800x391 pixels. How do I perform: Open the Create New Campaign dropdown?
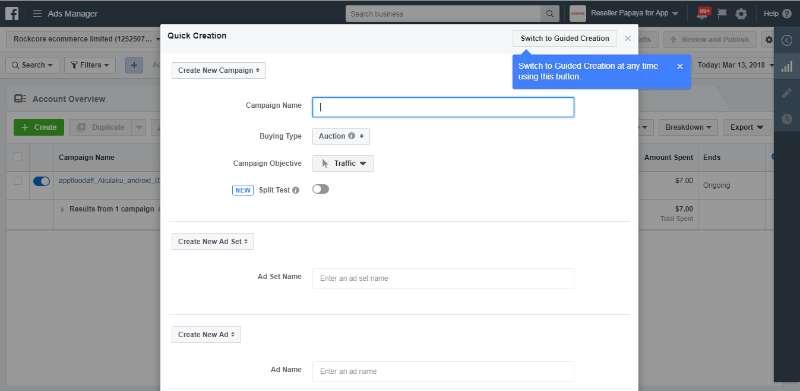(x=218, y=70)
